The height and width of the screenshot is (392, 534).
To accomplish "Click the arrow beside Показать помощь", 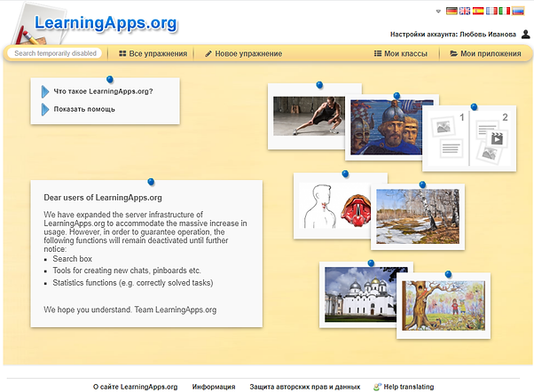I will pos(45,110).
